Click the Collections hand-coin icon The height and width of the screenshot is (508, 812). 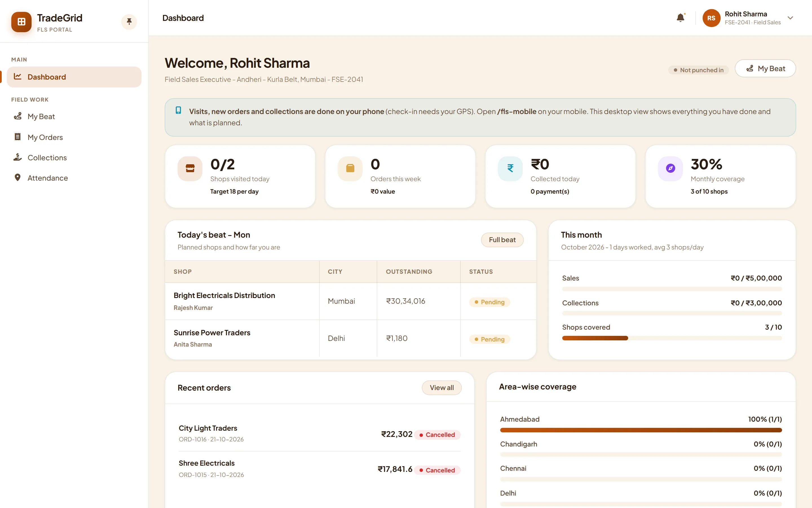17,157
